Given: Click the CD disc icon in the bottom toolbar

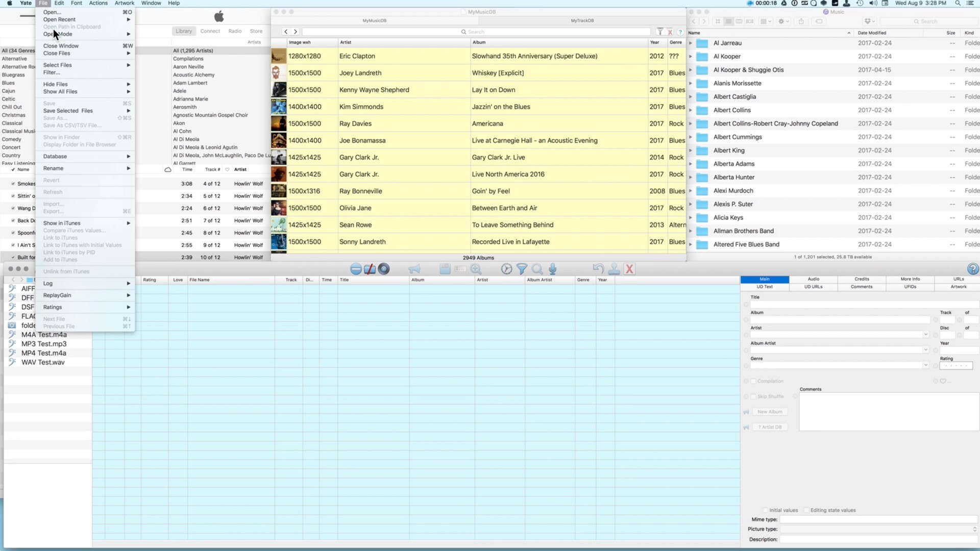Looking at the screenshot, I should (384, 269).
